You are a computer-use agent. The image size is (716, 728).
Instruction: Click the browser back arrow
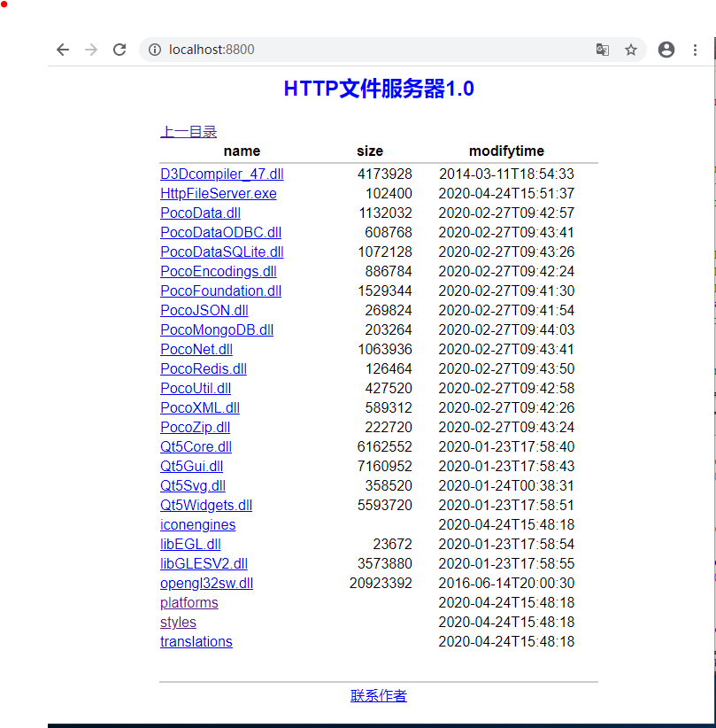point(62,50)
